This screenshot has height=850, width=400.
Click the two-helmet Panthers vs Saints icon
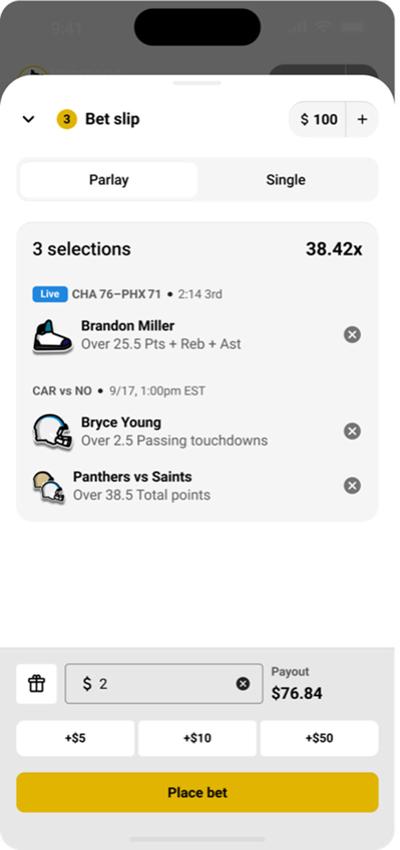48,487
